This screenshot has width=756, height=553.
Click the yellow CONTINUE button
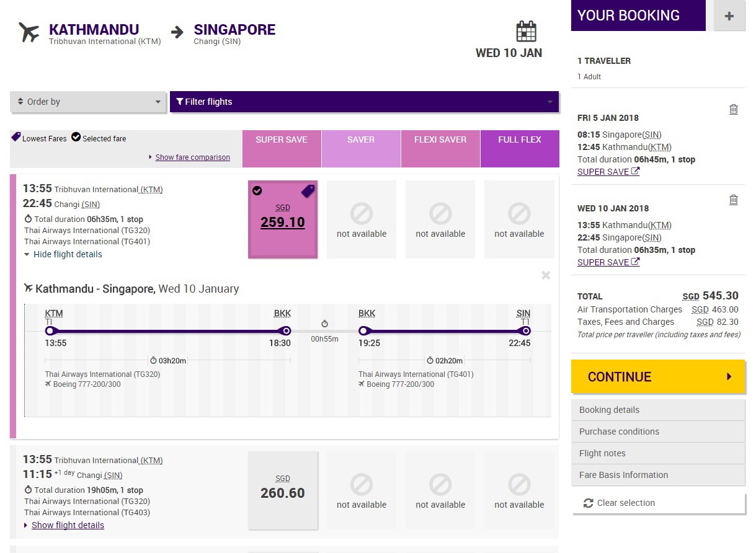(658, 376)
